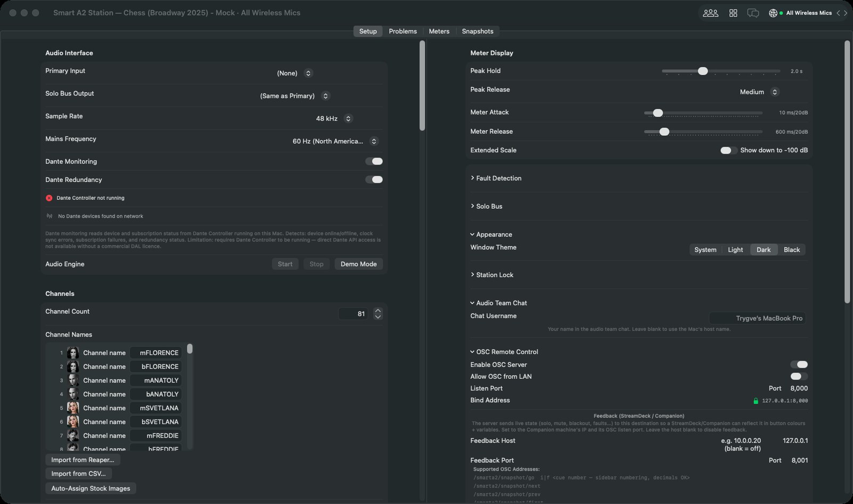Enable Extended Scale toggle
The image size is (853, 504).
(728, 150)
